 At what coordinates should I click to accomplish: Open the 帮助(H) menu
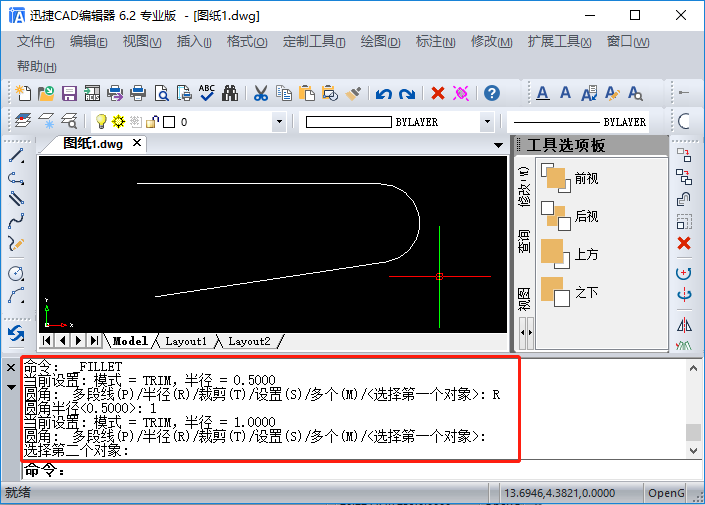(x=36, y=67)
